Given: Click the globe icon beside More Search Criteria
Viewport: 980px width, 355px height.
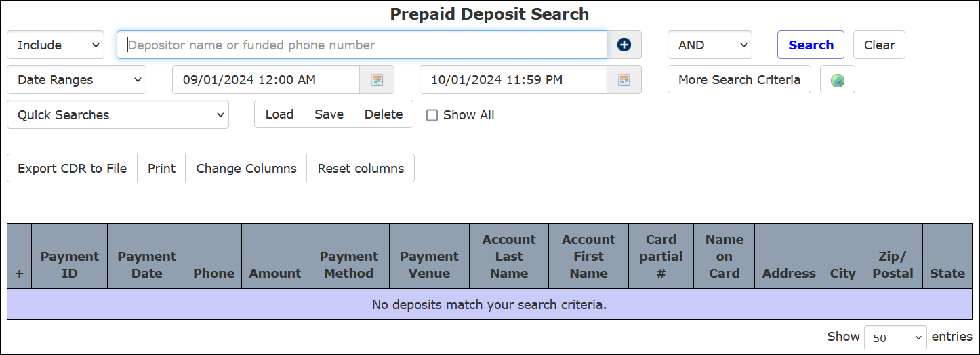Looking at the screenshot, I should pos(838,80).
